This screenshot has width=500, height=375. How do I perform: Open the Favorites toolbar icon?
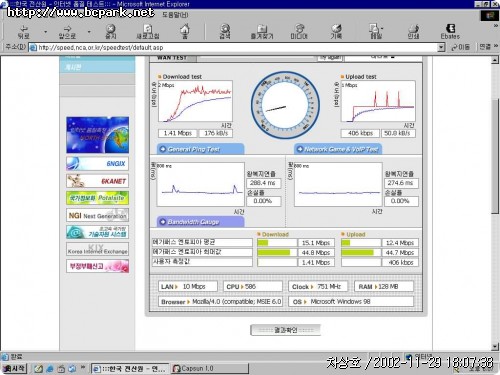262,31
